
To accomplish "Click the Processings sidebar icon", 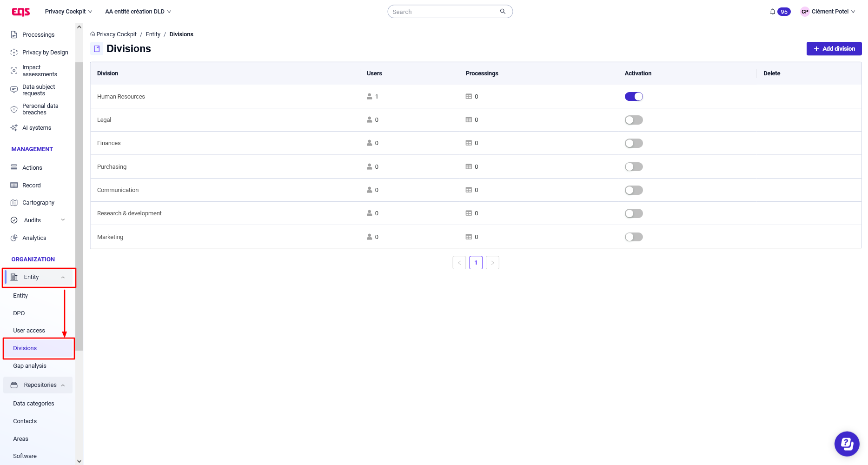I will 14,35.
